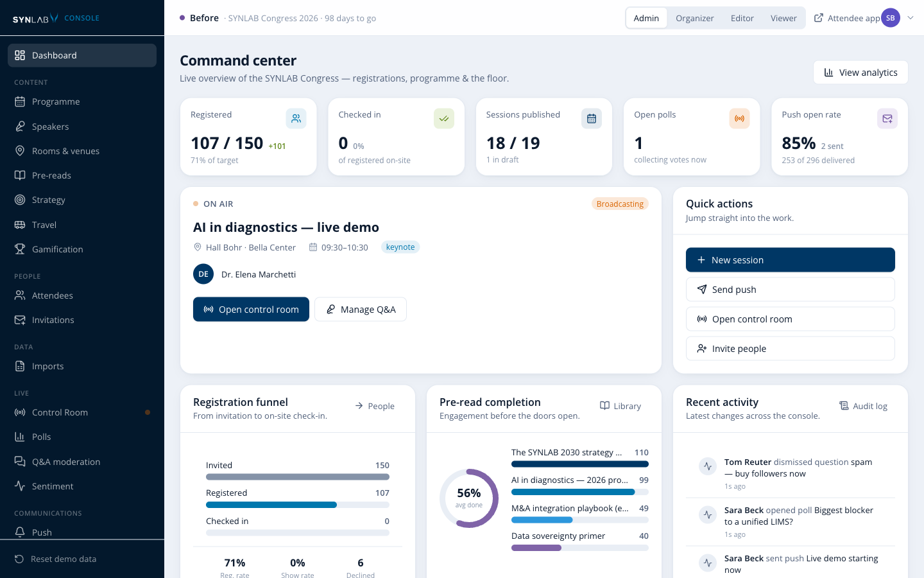Viewport: 924px width, 578px height.
Task: Click the Checked in double-check icon
Action: tap(444, 118)
